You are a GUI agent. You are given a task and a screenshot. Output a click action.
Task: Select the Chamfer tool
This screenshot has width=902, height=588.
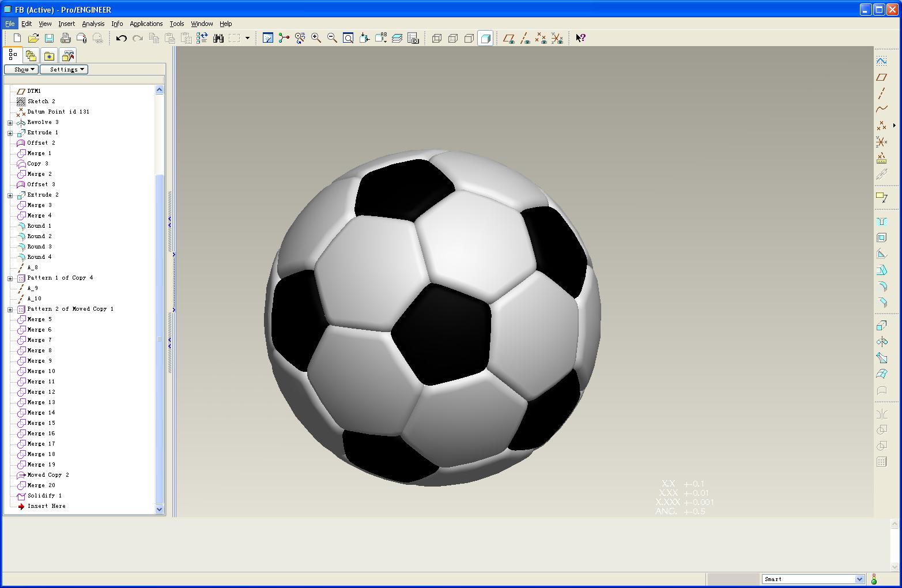point(881,303)
